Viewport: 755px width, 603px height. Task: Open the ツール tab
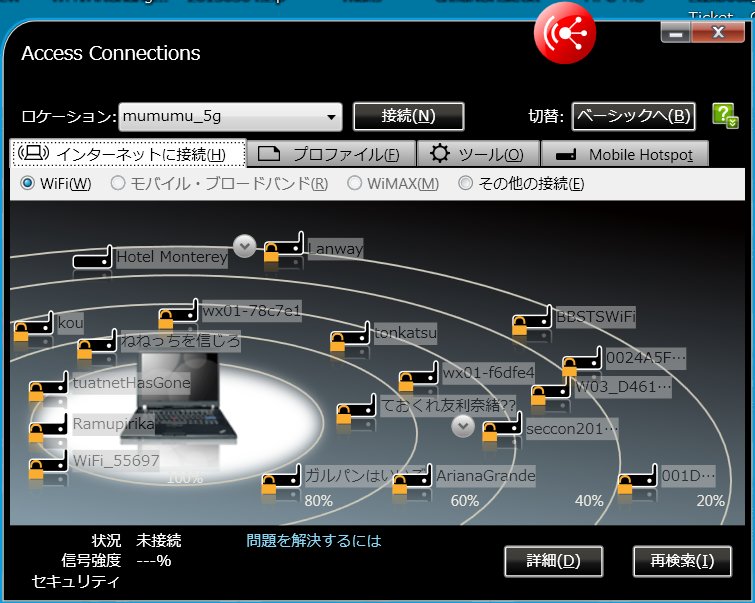pyautogui.click(x=478, y=154)
